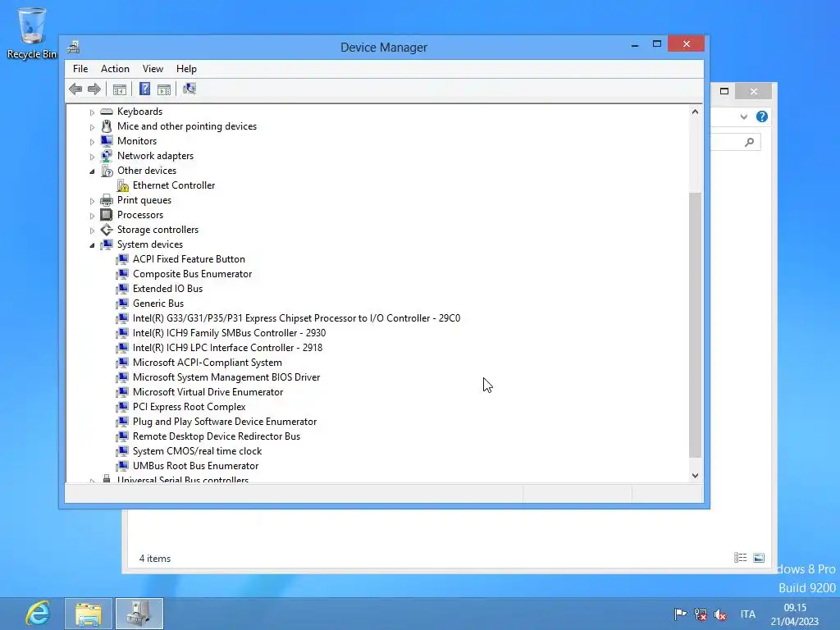Image resolution: width=840 pixels, height=630 pixels.
Task: Select PCI Express Root Complex
Action: [189, 407]
